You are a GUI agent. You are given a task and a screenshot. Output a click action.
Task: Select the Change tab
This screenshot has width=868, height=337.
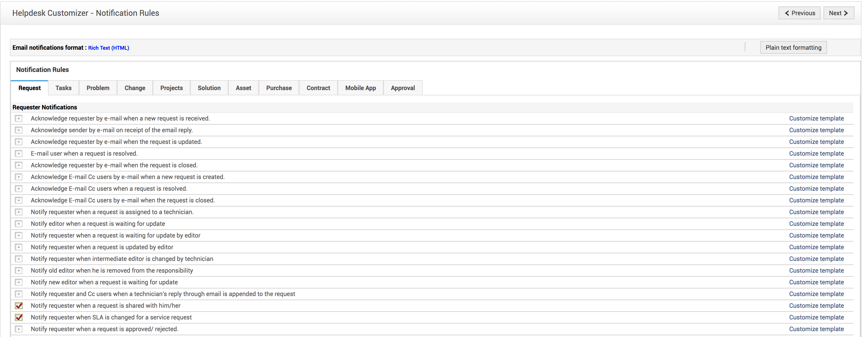(x=135, y=88)
